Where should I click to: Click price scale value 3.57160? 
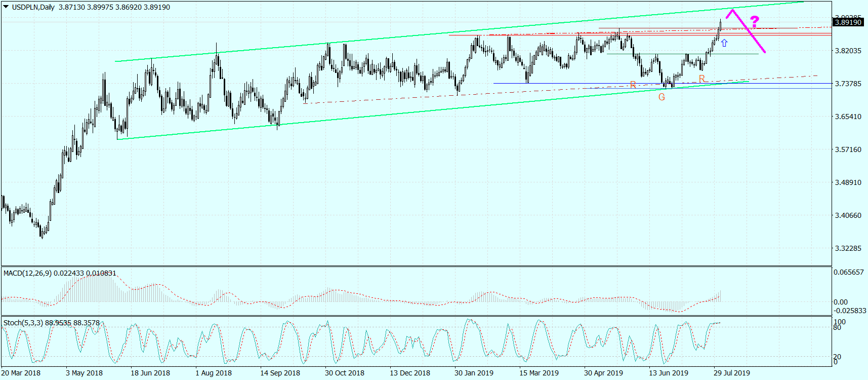pyautogui.click(x=848, y=149)
